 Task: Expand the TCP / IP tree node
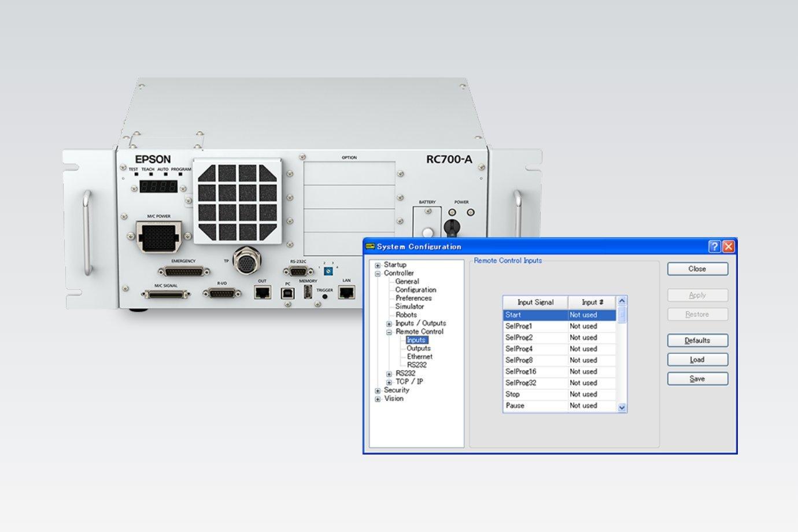coord(389,382)
